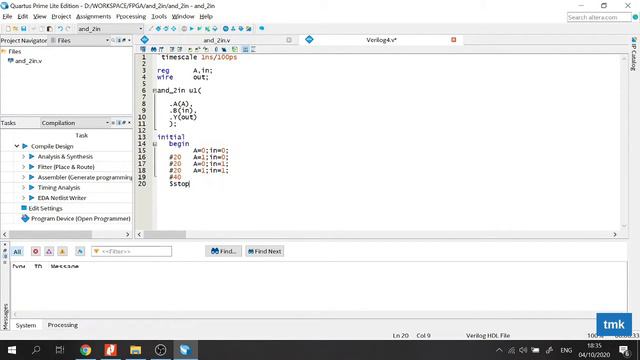Click the play icon beside Timing Analysis
The image size is (640, 360).
tap(31, 187)
